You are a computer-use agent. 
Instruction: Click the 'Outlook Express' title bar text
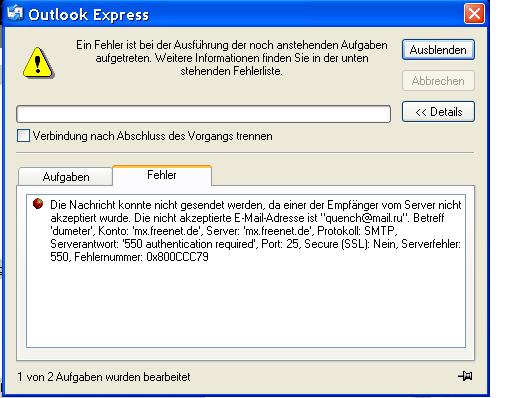coord(89,15)
